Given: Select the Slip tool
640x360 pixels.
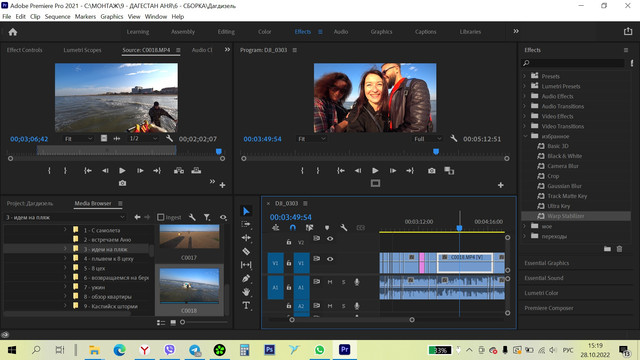Looking at the screenshot, I should (246, 265).
